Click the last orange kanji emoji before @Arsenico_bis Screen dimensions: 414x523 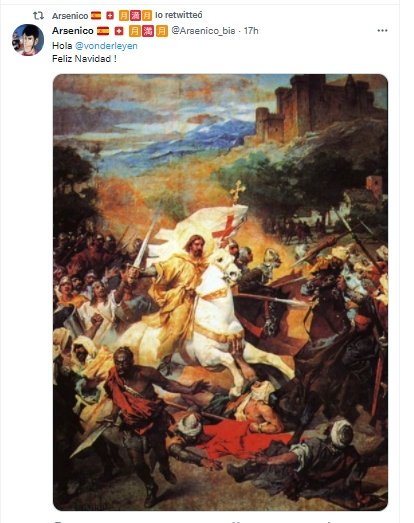click(162, 31)
